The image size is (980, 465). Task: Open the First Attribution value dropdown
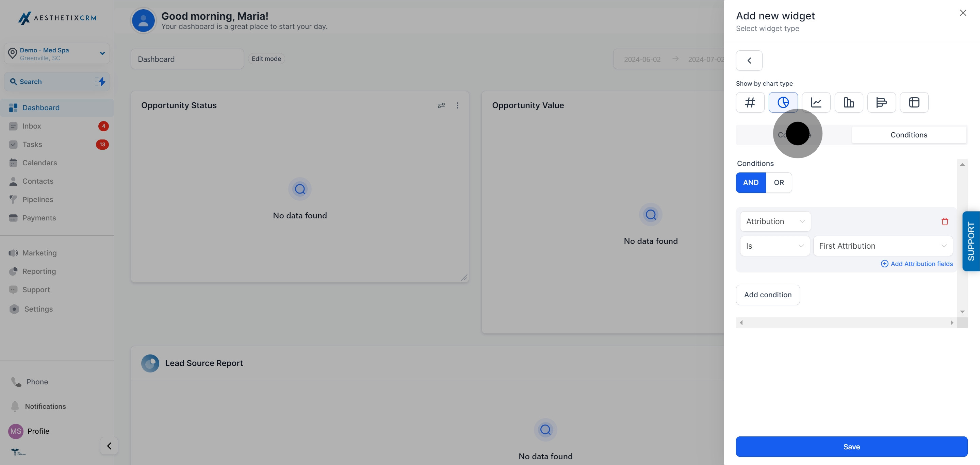click(x=883, y=246)
